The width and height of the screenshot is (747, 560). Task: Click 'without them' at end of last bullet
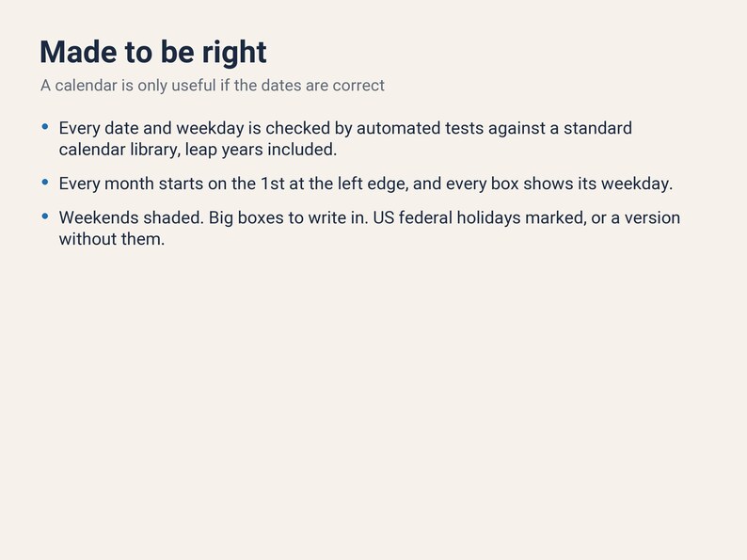pos(110,239)
